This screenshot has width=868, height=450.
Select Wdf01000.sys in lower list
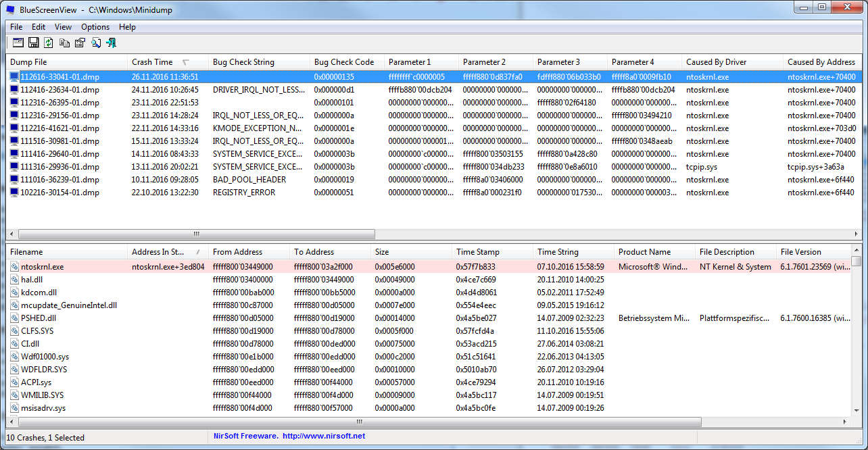pos(45,357)
